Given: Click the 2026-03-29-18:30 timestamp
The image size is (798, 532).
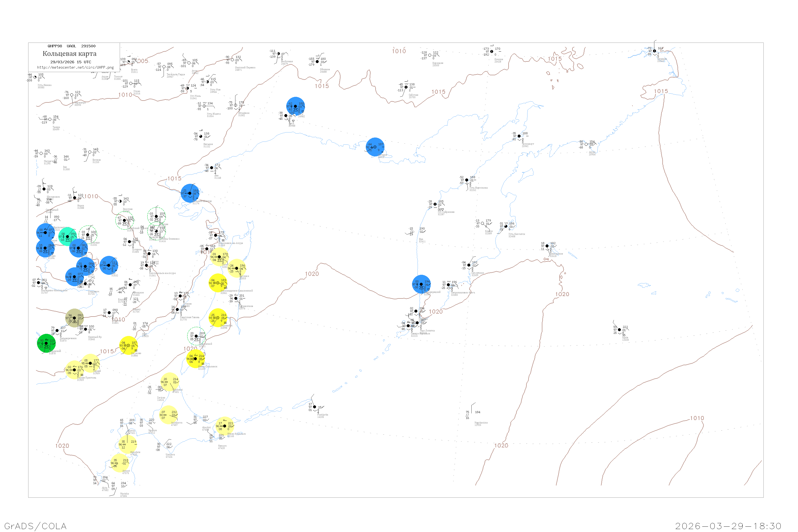Looking at the screenshot, I should click(728, 526).
